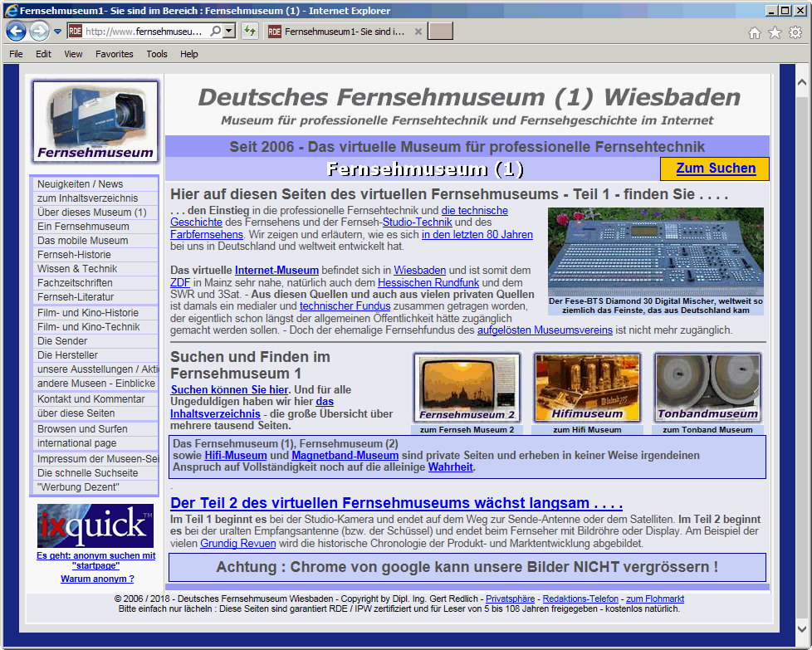Open andere Museen - Einblicke sidebar entry
The height and width of the screenshot is (650, 812).
[x=95, y=384]
